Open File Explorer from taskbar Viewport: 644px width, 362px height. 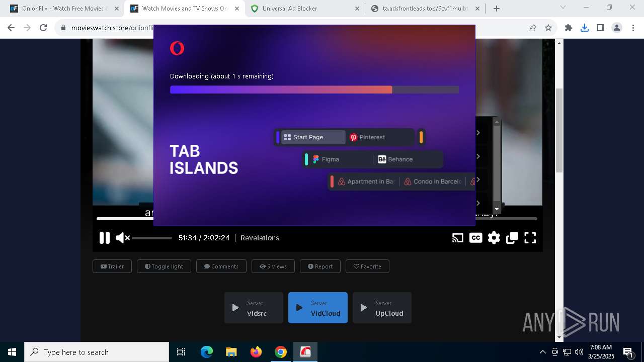[x=231, y=352]
